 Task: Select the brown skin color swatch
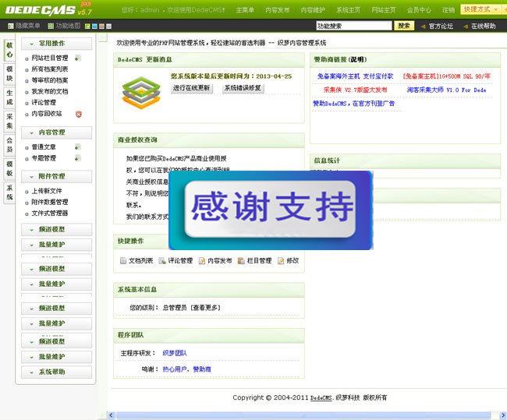pyautogui.click(x=101, y=26)
